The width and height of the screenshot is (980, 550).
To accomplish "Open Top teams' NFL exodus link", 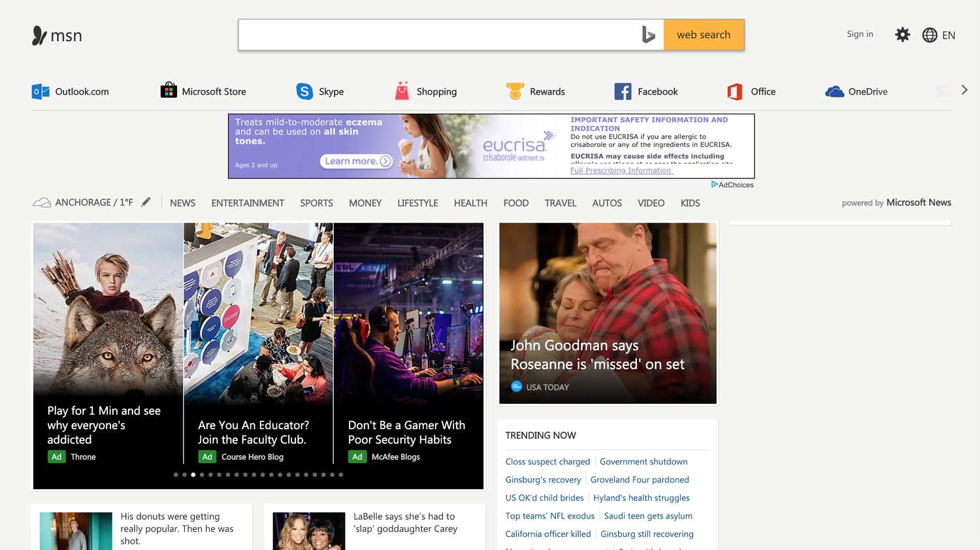I will pos(549,516).
